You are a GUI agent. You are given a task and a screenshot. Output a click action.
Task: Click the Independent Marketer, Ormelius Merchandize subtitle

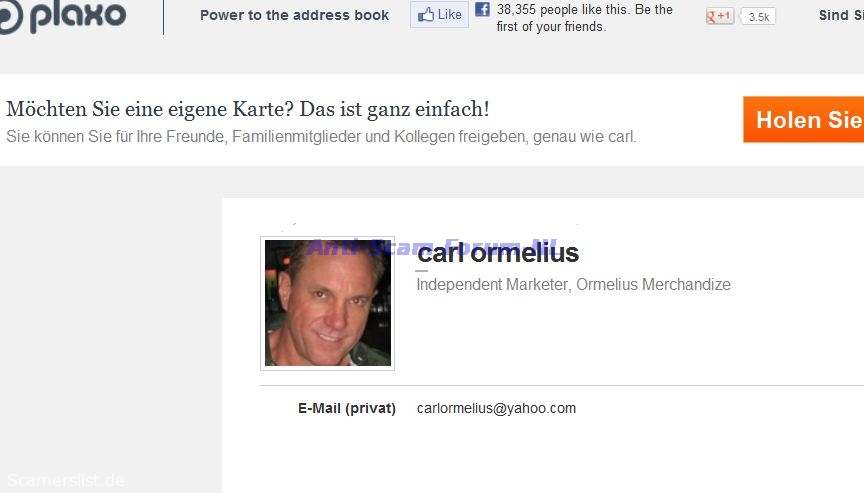(574, 284)
